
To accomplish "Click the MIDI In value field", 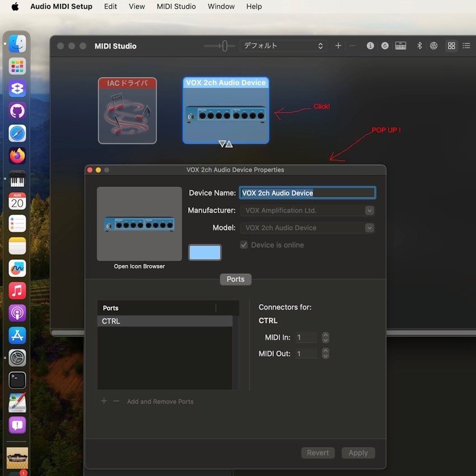I will pos(306,337).
